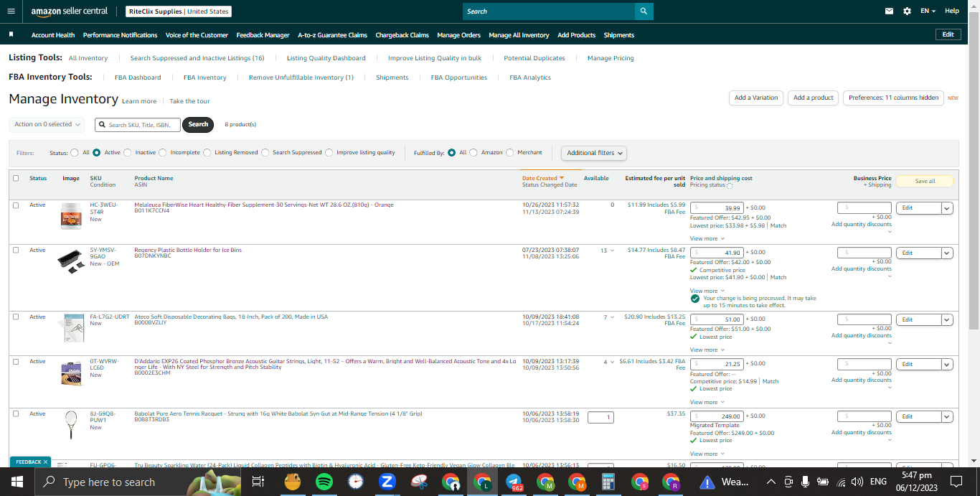Open Windows Start menu
980x496 pixels.
coord(16,482)
